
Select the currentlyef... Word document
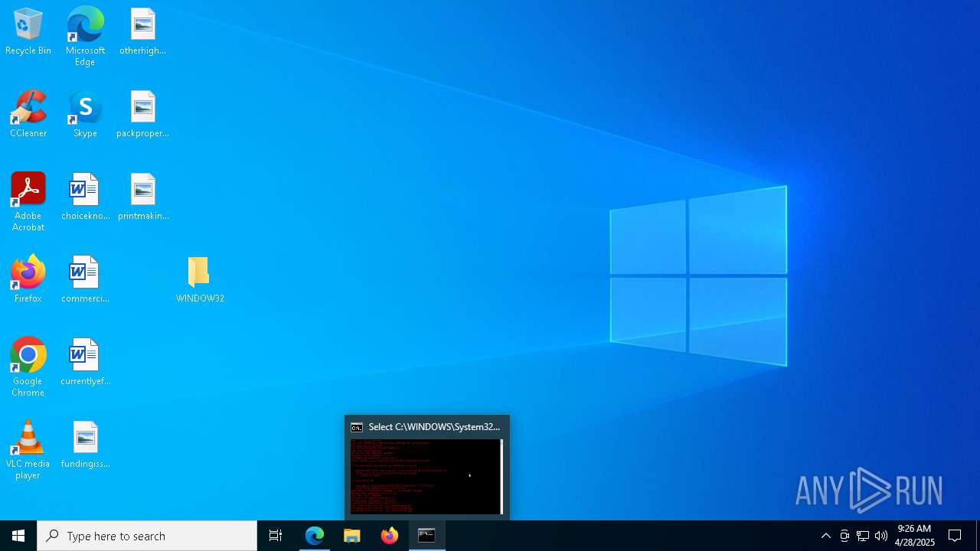[x=85, y=363]
